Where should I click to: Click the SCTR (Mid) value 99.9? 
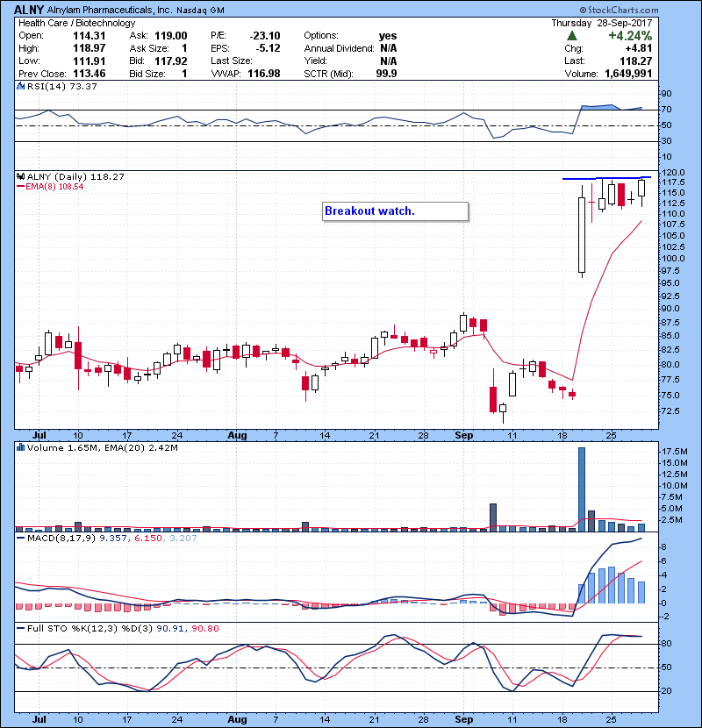click(387, 75)
